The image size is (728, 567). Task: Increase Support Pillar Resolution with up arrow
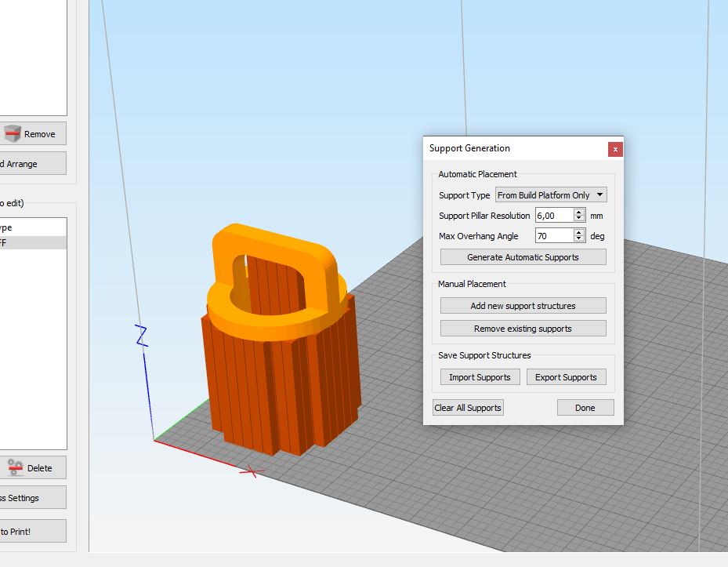[x=579, y=212]
